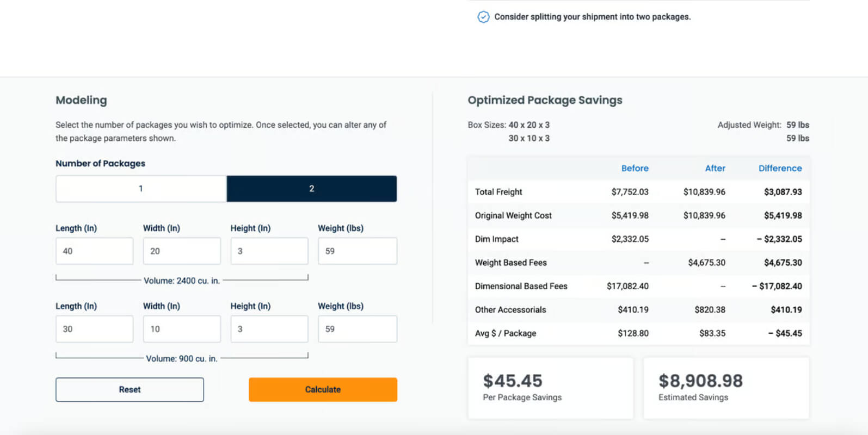Click the second package Length field

coord(94,329)
